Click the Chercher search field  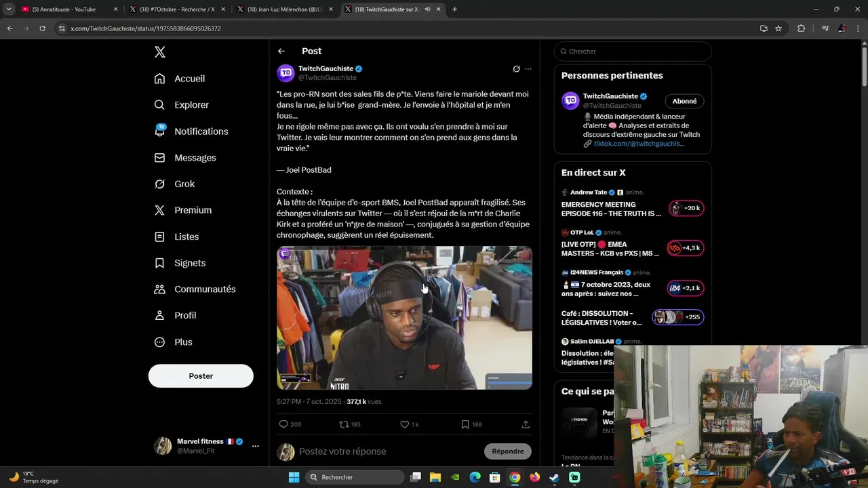(x=633, y=52)
